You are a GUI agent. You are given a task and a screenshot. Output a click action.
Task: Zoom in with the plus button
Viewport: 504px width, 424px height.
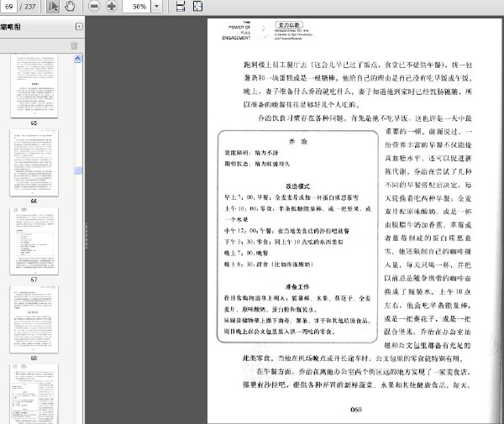click(112, 6)
